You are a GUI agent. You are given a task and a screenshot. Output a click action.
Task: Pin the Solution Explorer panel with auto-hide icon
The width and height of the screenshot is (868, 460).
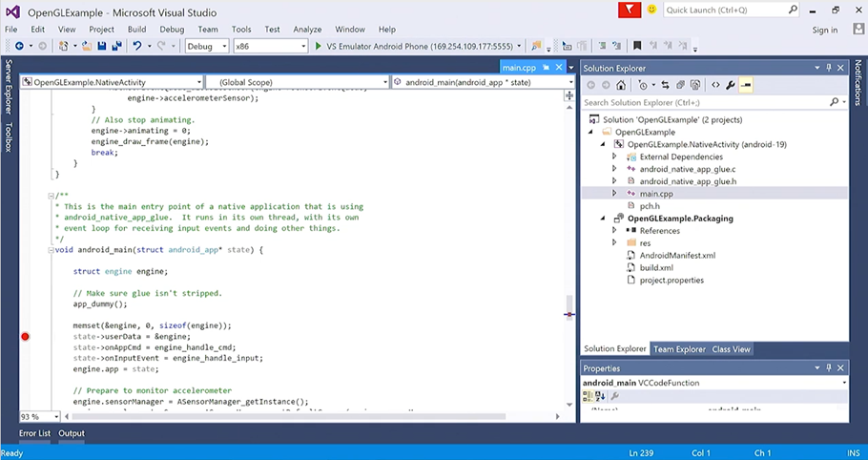[x=829, y=68]
